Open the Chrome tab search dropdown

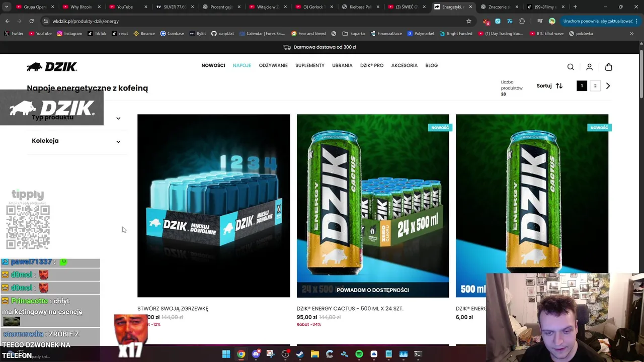7,7
